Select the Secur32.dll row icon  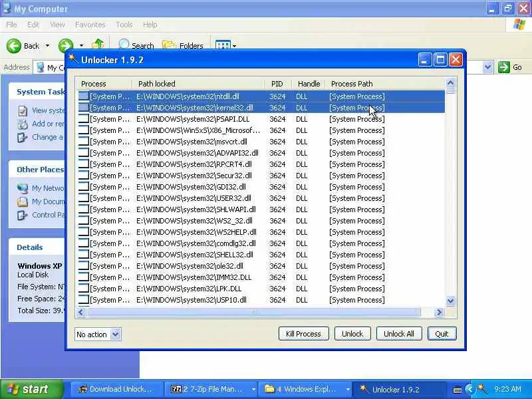(84, 176)
